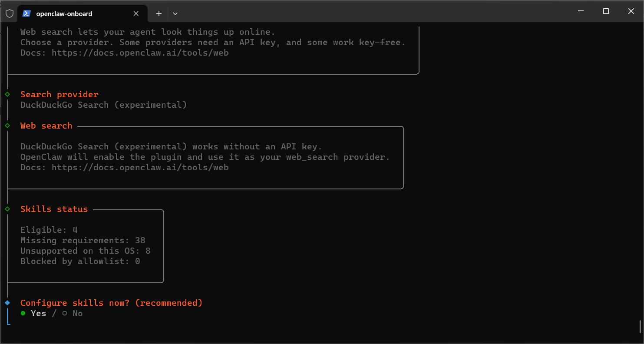Click the green diamond marker beside Web search
The width and height of the screenshot is (644, 344).
pos(7,126)
